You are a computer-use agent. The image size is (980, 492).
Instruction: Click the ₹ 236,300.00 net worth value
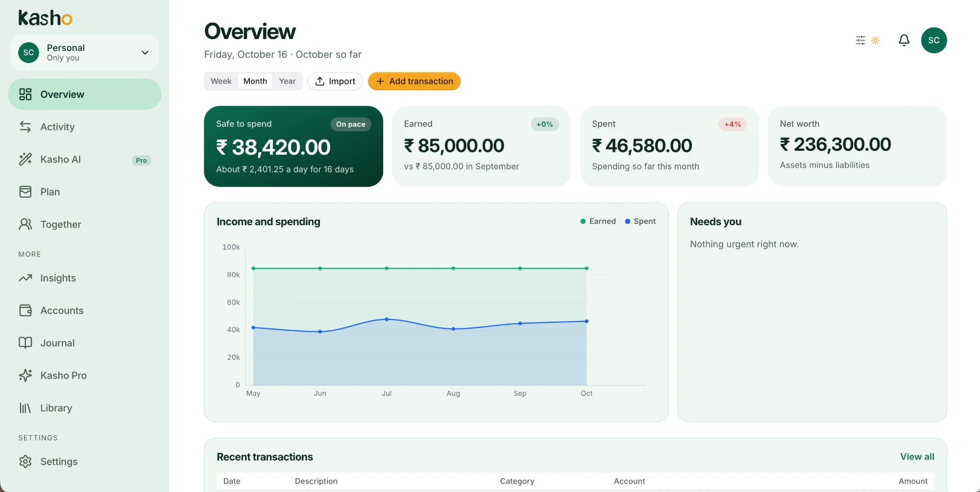point(835,144)
